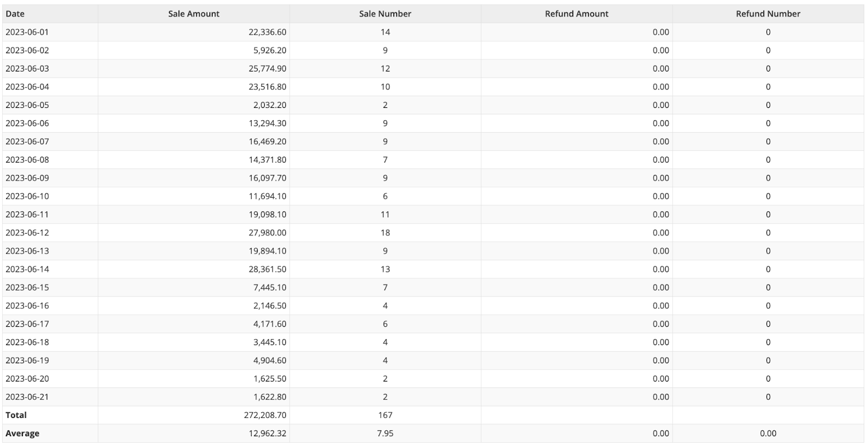This screenshot has height=446, width=868.
Task: Click average sale number 7.95
Action: (x=385, y=434)
